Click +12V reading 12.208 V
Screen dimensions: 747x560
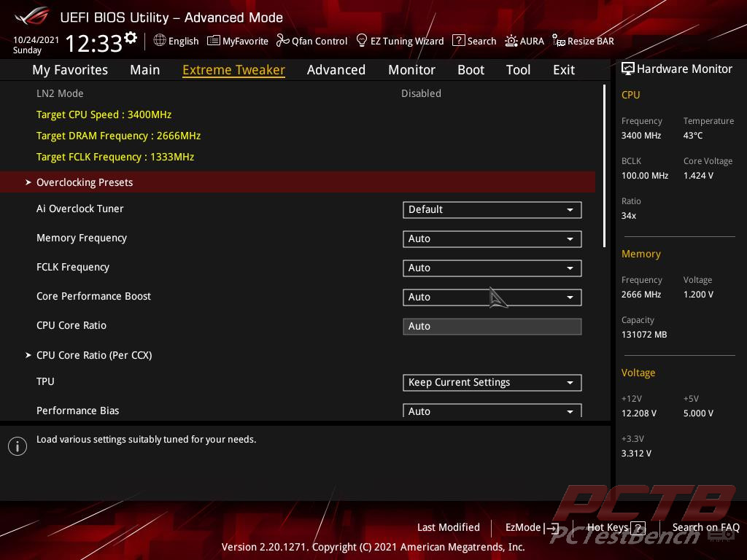coord(638,413)
